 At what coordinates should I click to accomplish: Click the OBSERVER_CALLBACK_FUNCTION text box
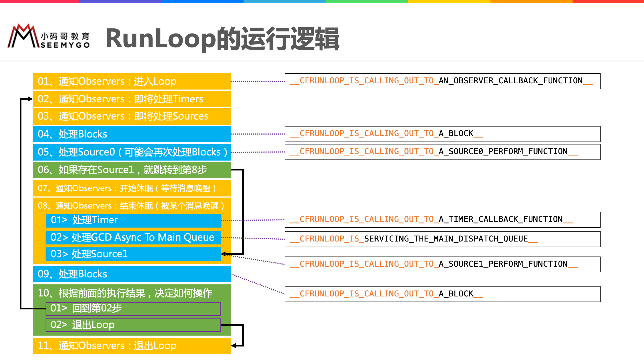442,81
